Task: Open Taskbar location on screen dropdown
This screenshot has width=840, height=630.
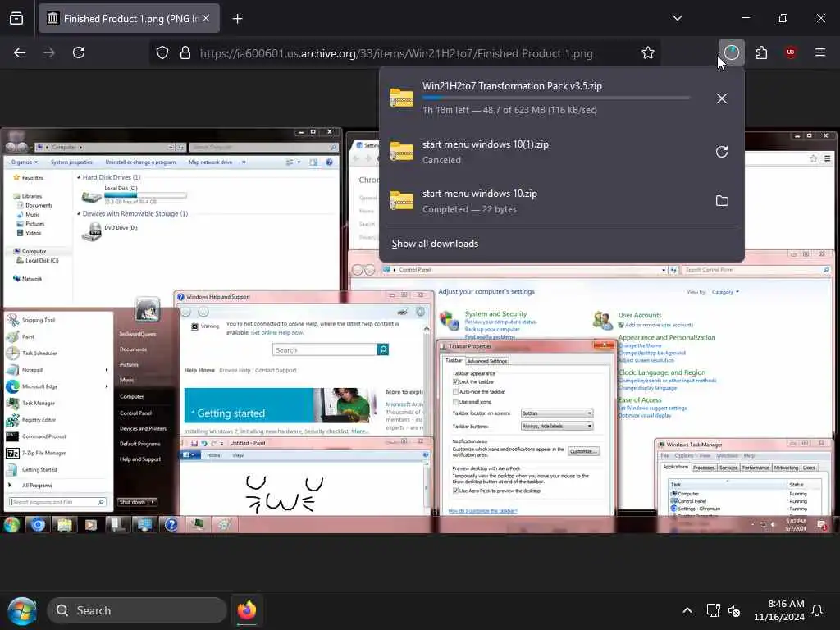Action: [x=557, y=413]
